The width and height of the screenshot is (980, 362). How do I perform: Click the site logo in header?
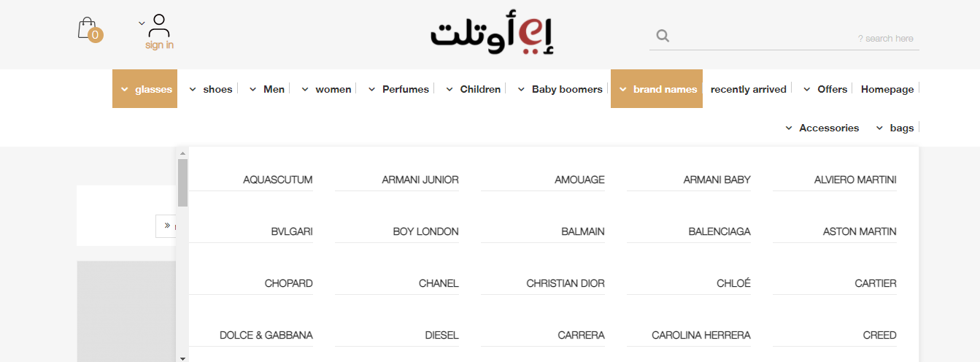click(x=493, y=34)
